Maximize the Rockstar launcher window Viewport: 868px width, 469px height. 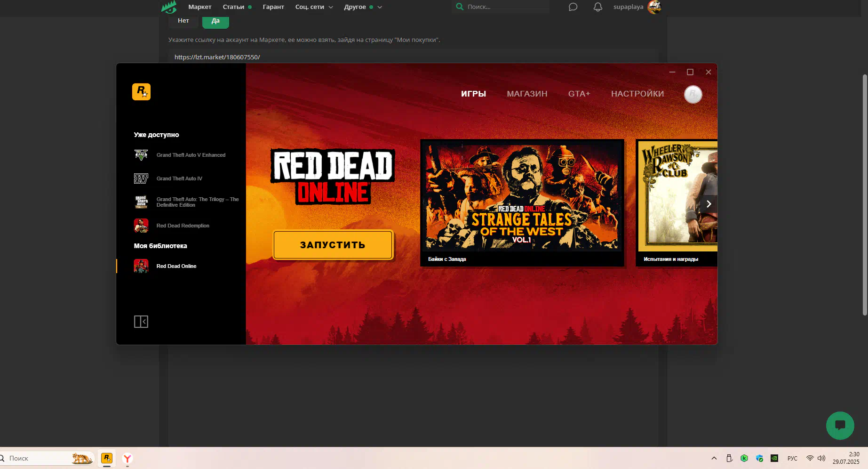(690, 72)
